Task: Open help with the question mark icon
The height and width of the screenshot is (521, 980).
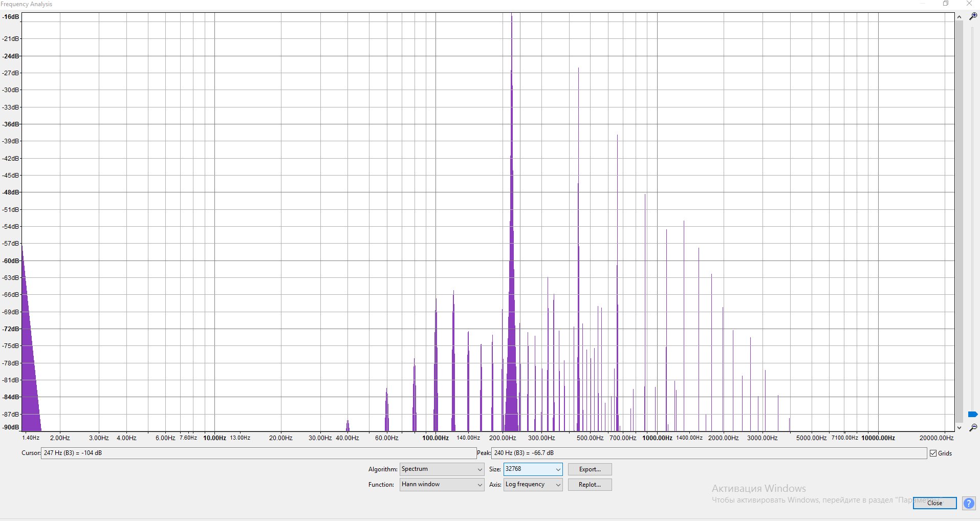Action: (968, 503)
